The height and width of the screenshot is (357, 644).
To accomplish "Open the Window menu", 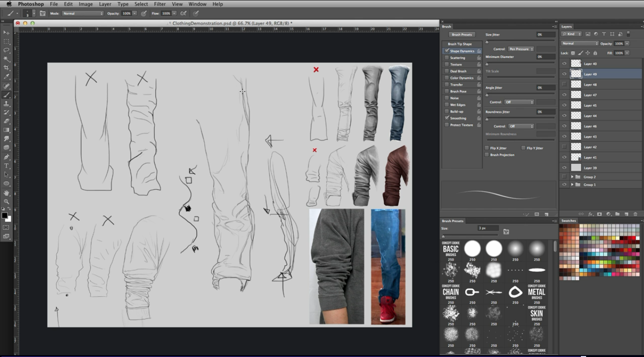I will pyautogui.click(x=197, y=4).
